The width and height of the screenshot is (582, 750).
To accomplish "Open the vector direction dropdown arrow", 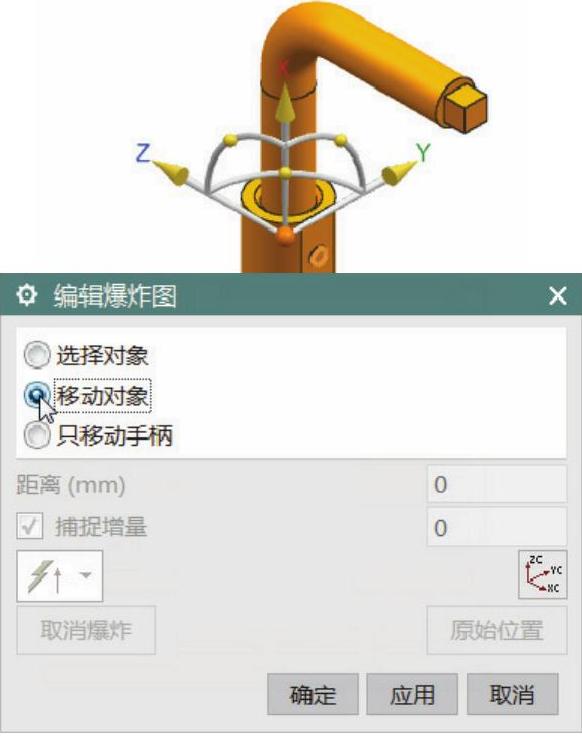I will (86, 574).
